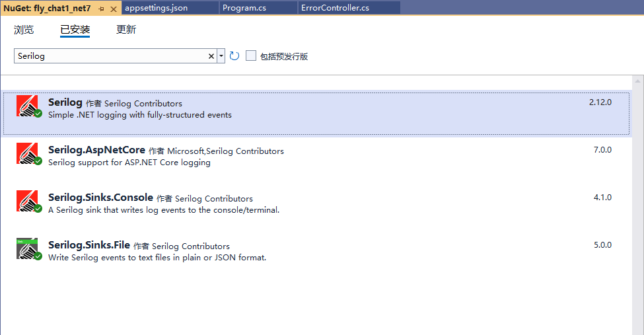
Task: Select the Serilog package name
Action: pos(65,102)
